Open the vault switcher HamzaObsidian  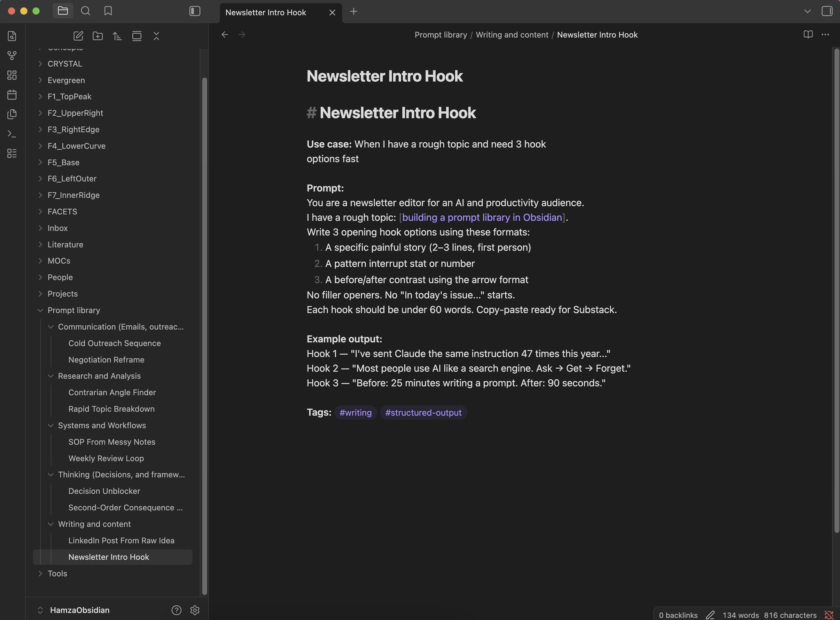click(80, 610)
